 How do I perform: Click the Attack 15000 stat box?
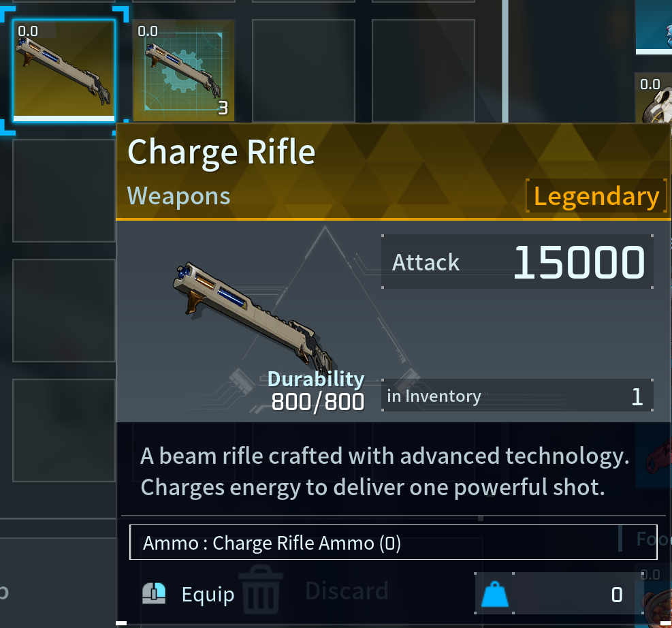517,262
